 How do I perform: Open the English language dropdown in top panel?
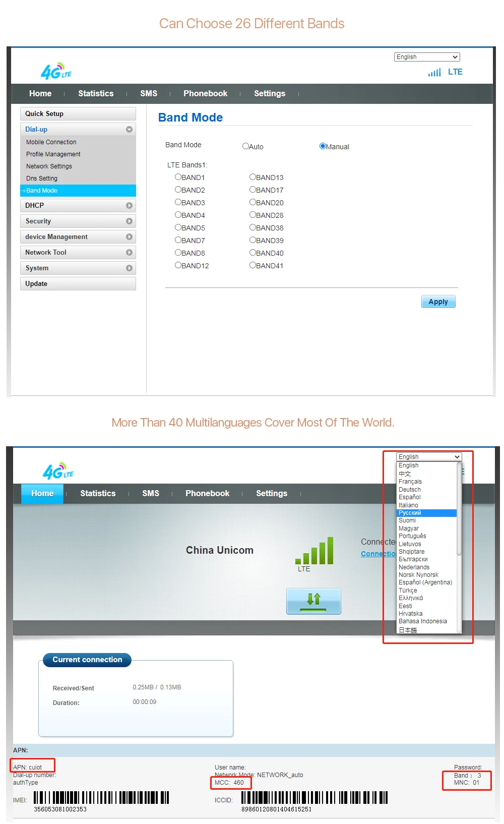[x=427, y=57]
